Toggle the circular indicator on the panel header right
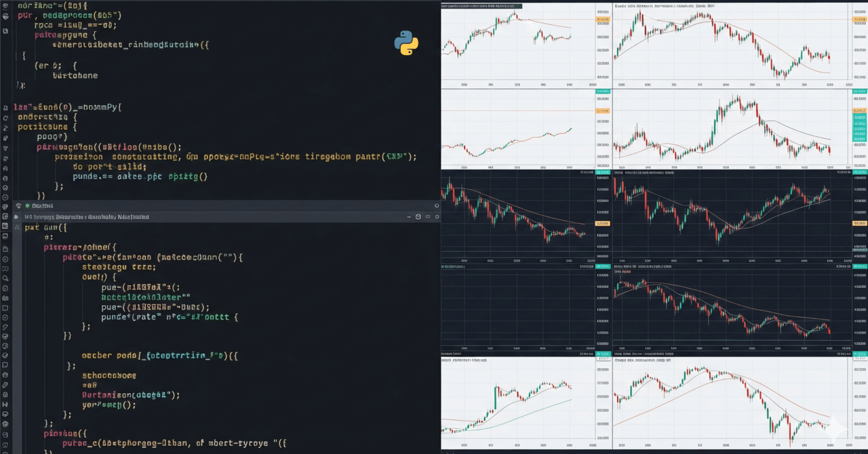 [x=436, y=205]
